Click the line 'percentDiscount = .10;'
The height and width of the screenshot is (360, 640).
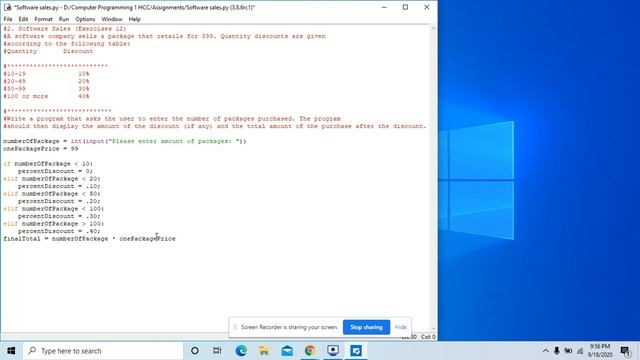(x=59, y=186)
